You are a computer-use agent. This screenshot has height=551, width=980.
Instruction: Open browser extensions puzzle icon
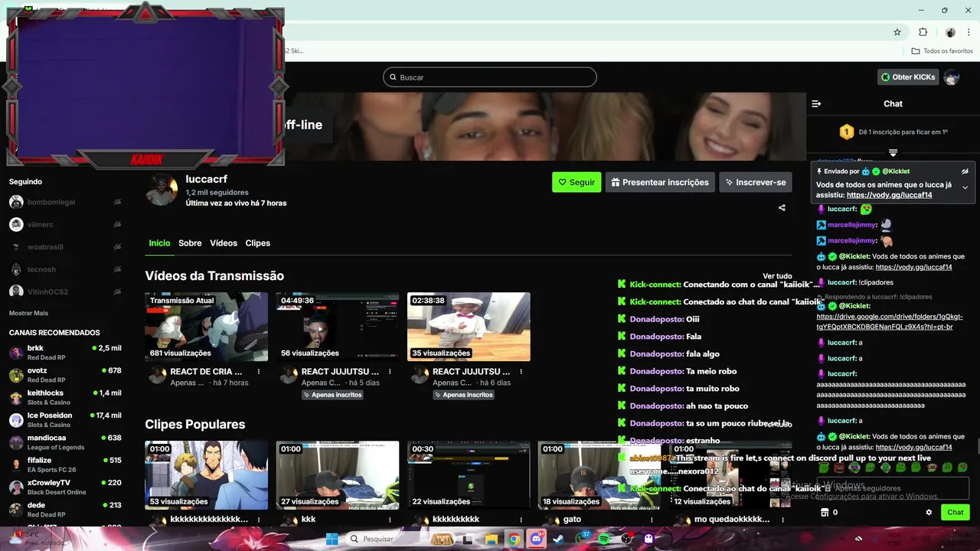coord(923,32)
